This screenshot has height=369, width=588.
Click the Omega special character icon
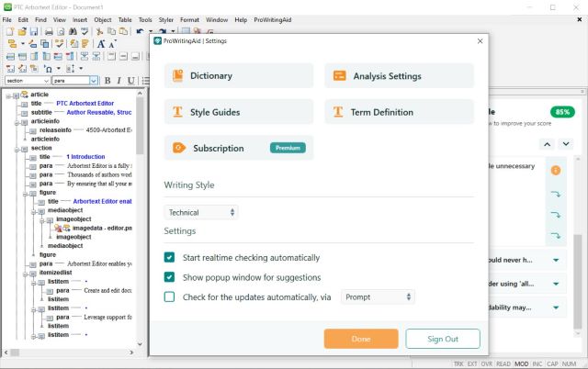(x=48, y=69)
